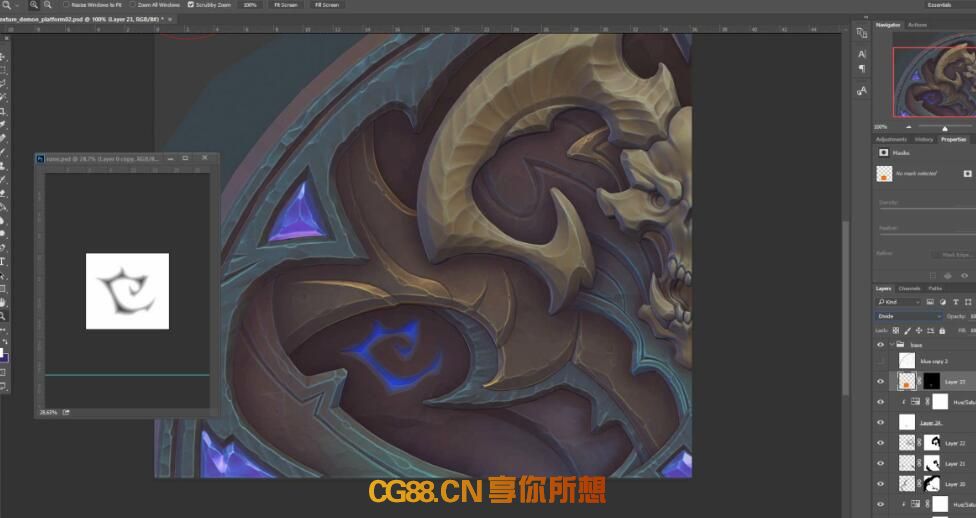Hide Layer 22 using eye icon
The height and width of the screenshot is (518, 976).
pos(880,443)
